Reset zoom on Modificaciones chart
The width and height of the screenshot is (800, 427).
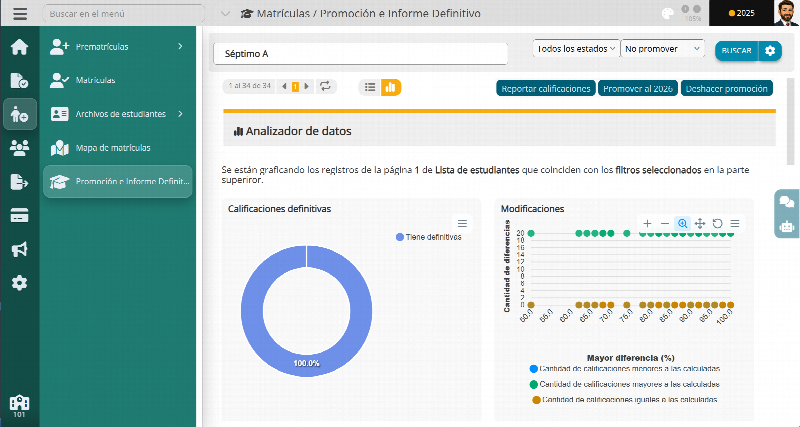coord(717,223)
